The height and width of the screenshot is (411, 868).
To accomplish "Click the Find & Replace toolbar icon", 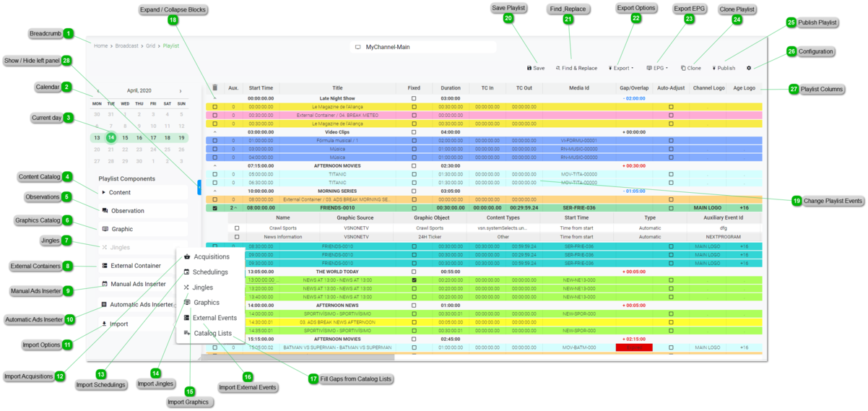I will 558,68.
